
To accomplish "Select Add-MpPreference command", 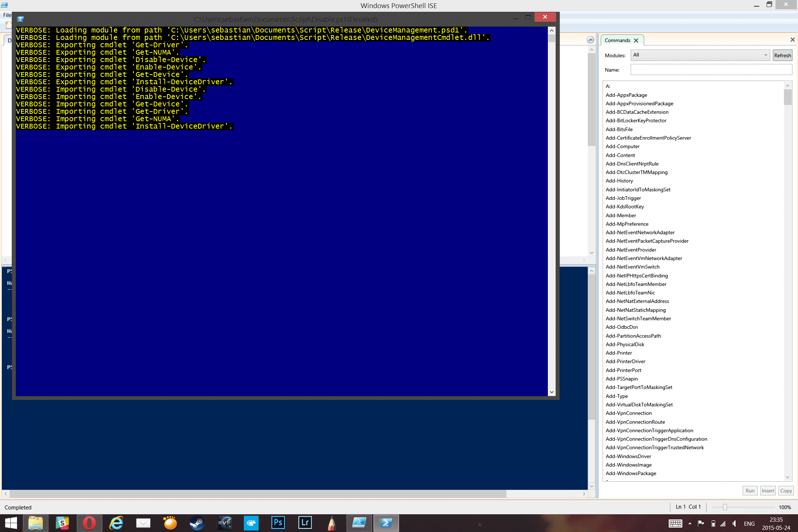I will point(627,224).
